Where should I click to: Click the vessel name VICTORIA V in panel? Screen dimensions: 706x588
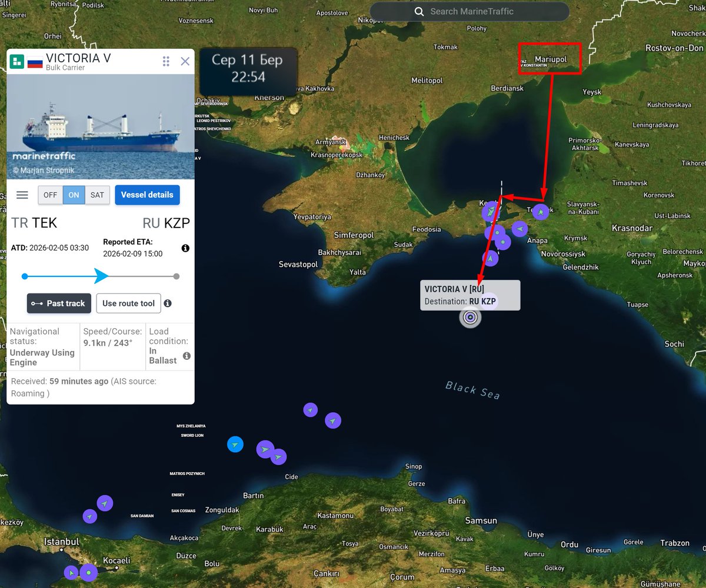click(78, 58)
